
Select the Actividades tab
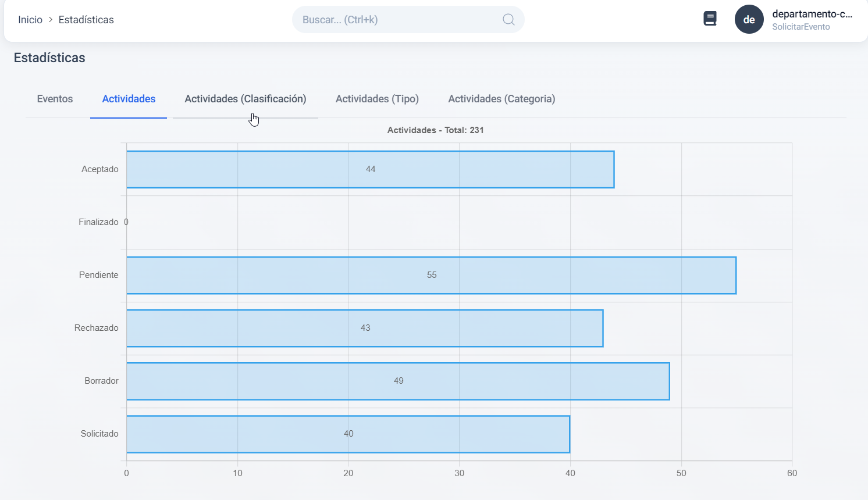point(129,99)
